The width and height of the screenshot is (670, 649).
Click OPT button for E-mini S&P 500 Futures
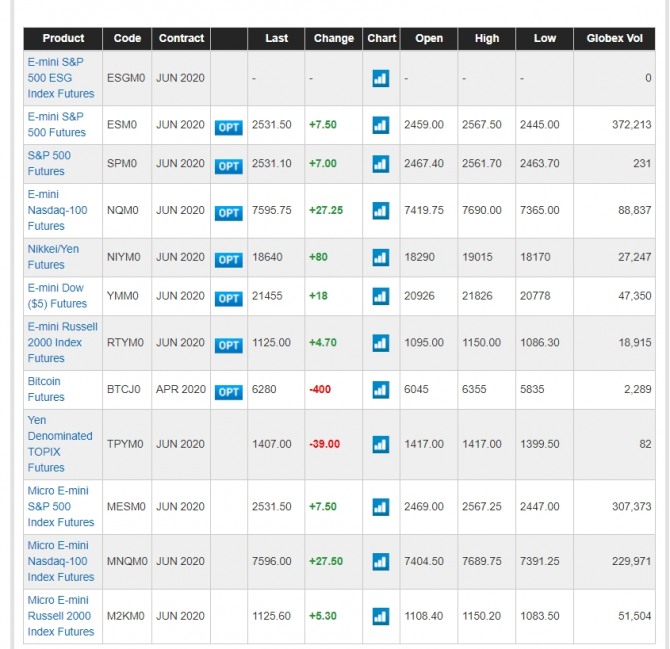point(229,127)
